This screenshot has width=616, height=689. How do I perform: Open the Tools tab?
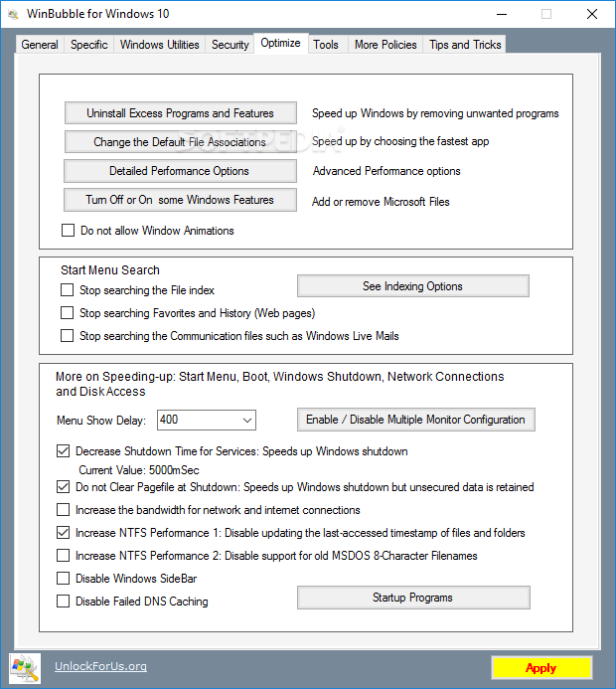(x=326, y=45)
